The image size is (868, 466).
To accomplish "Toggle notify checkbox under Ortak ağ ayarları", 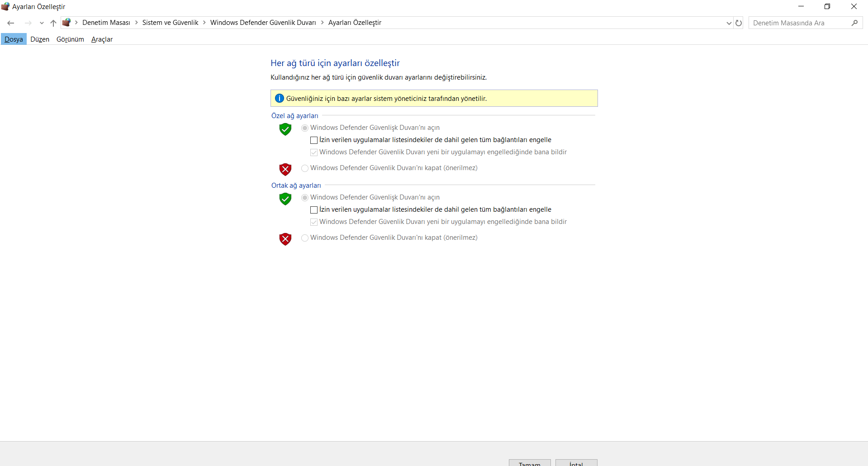I will click(x=314, y=222).
